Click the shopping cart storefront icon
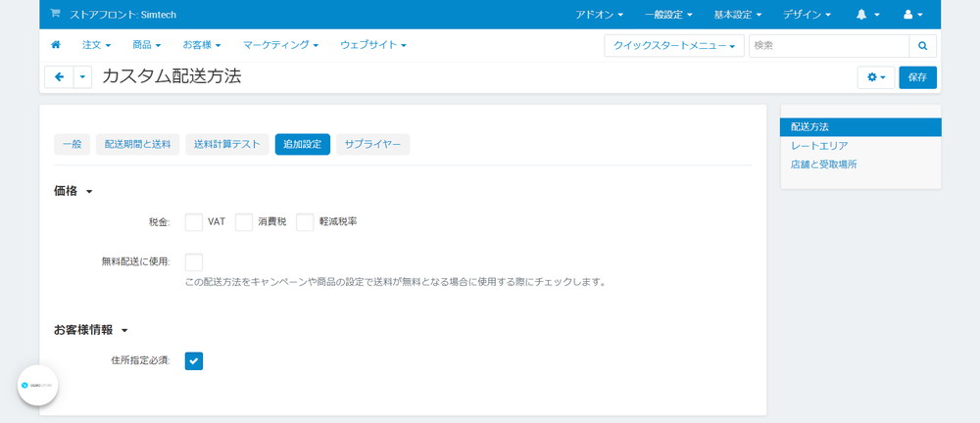The height and width of the screenshot is (423, 980). 55,13
